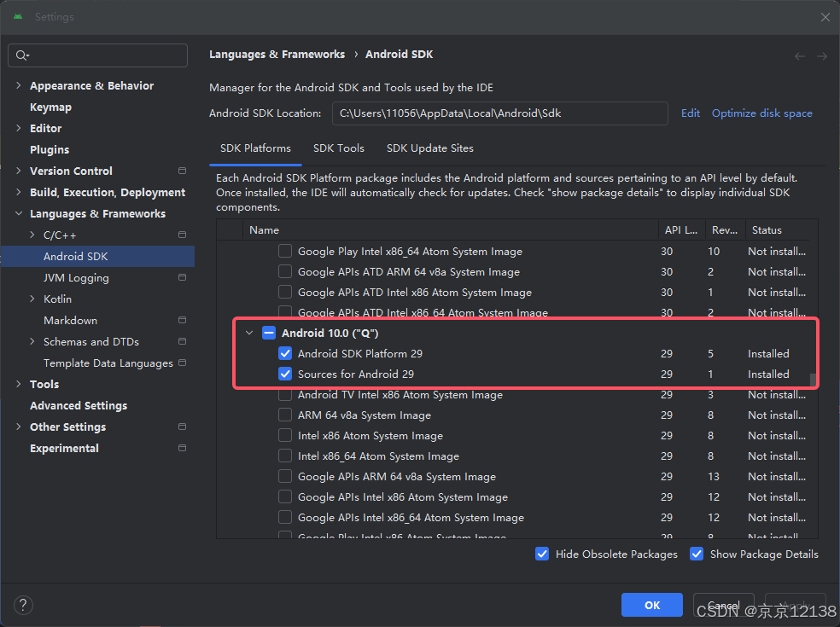Click the Android Studio logo in title bar

pyautogui.click(x=18, y=16)
